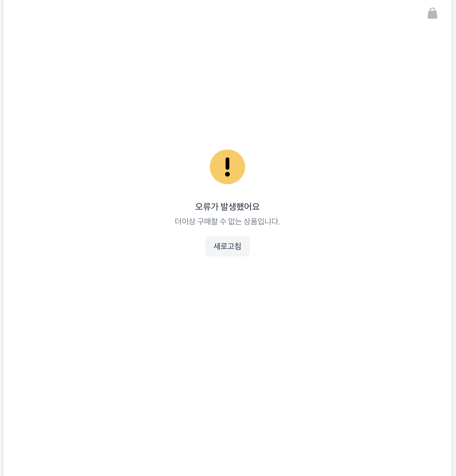Screen dimensions: 456x476
Task: Click the vertical bar of the exclamation mark
Action: (x=227, y=164)
